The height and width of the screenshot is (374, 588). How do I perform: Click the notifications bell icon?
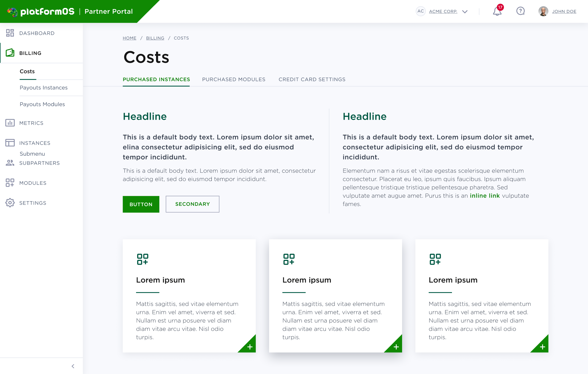tap(497, 11)
